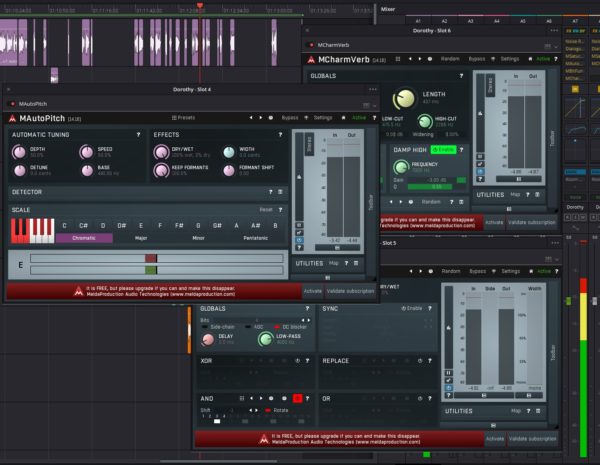Click Bypass in MCharmVerb header
The height and width of the screenshot is (465, 600).
coord(477,59)
